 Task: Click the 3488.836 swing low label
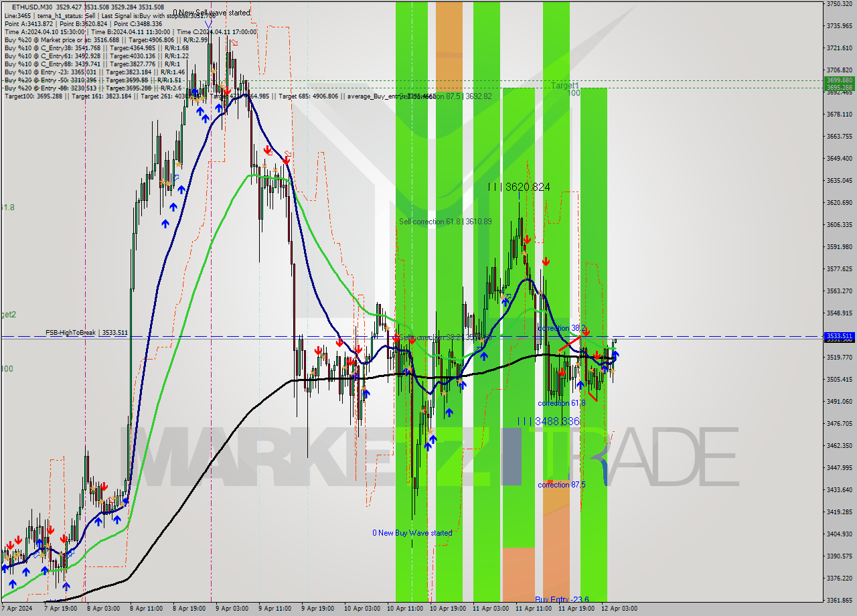coord(548,421)
